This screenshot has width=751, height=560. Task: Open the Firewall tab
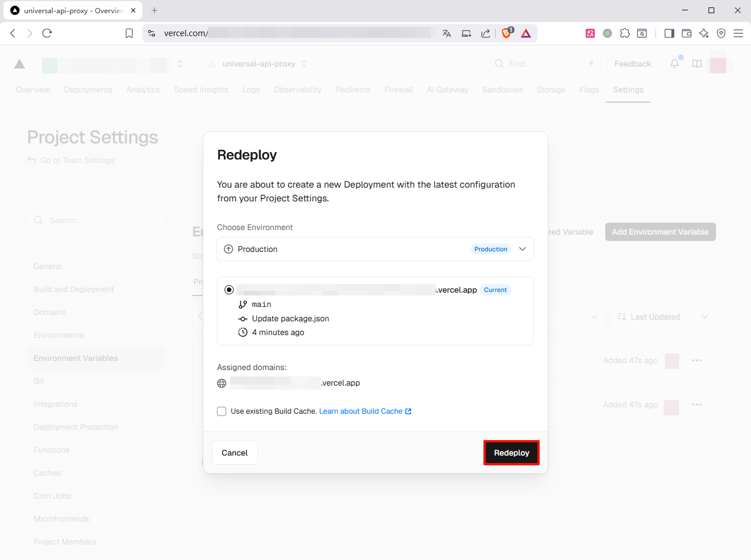(398, 90)
